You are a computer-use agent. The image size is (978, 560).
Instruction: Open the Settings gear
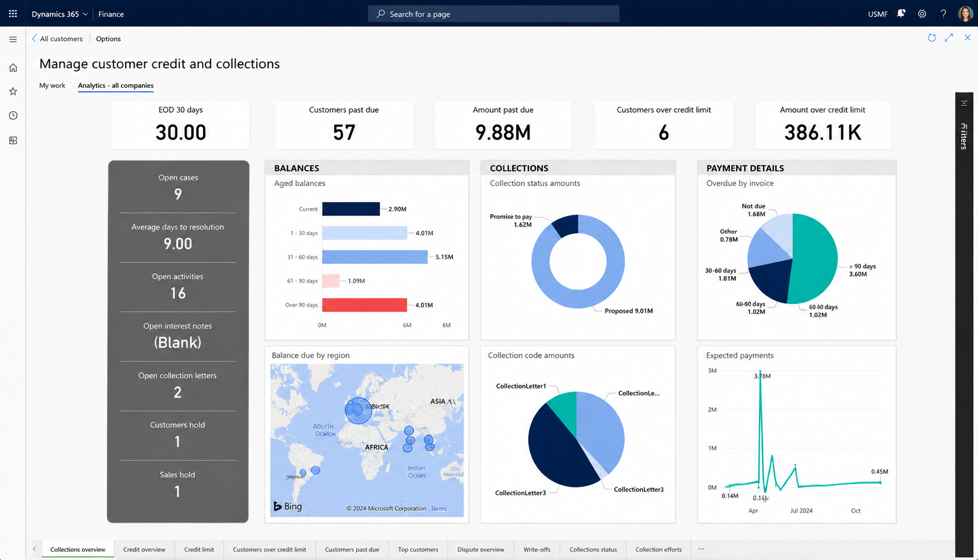[922, 14]
